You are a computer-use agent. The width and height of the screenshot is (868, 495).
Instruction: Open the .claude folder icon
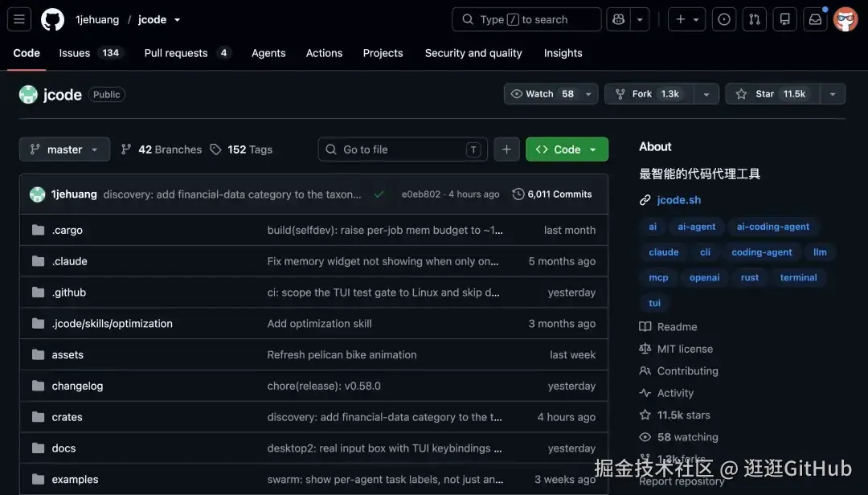[39, 261]
